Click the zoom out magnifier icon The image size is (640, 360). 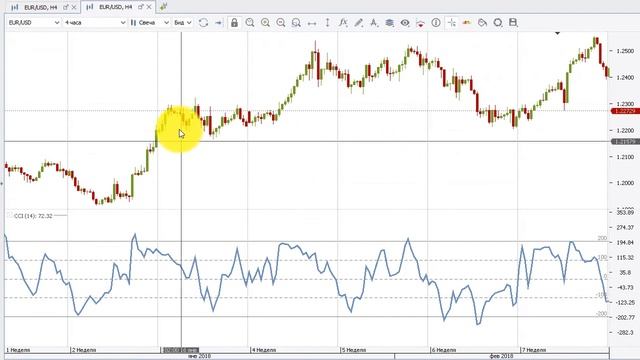coord(281,23)
